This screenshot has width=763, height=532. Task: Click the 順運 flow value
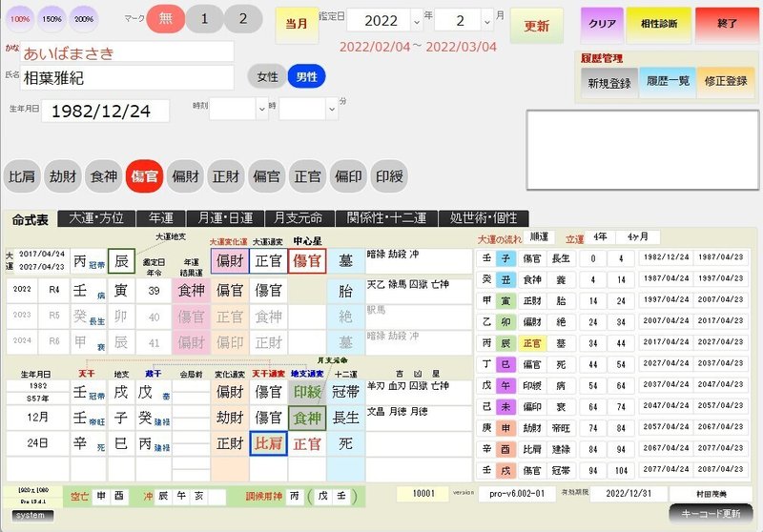[x=539, y=236]
